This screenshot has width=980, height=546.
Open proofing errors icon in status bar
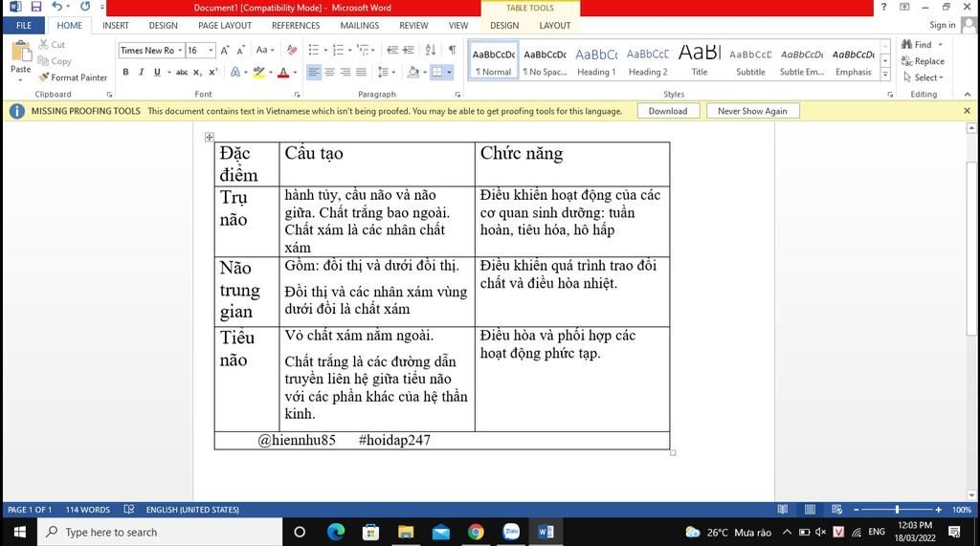click(x=129, y=509)
